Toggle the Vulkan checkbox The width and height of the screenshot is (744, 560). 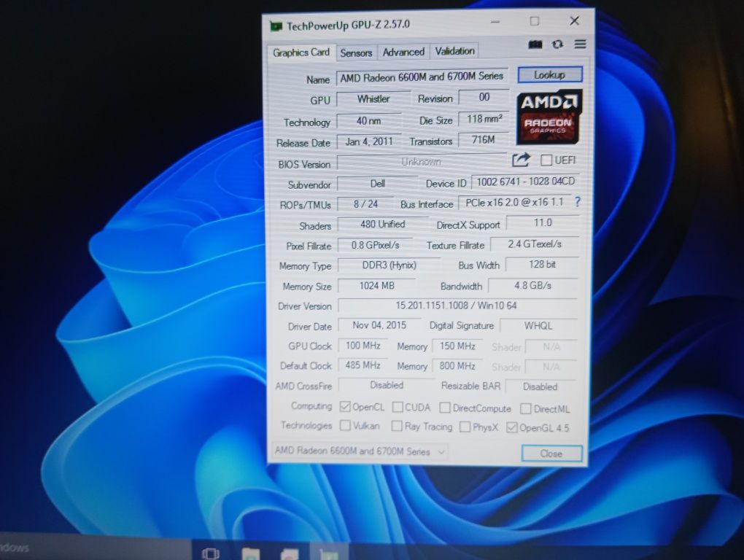point(345,425)
